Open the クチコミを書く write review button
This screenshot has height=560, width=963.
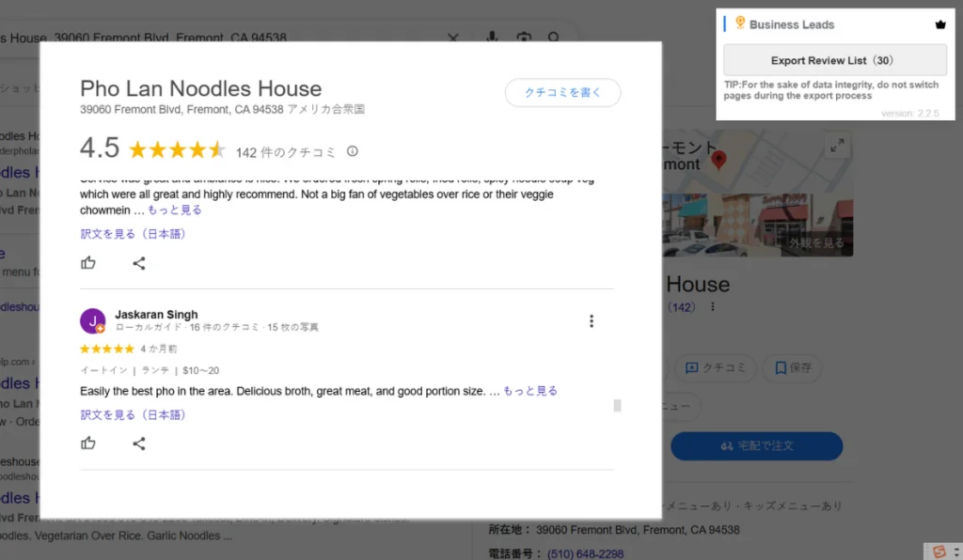click(562, 93)
